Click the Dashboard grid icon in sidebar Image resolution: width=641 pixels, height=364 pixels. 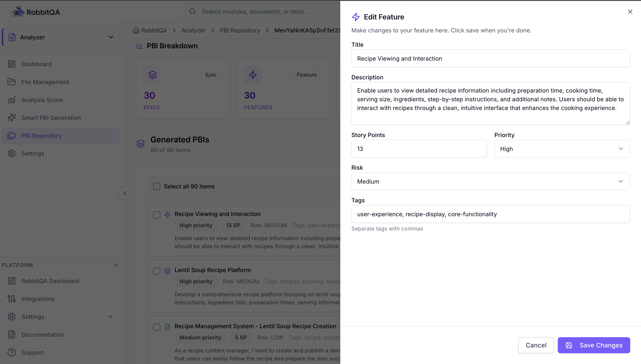click(x=11, y=64)
